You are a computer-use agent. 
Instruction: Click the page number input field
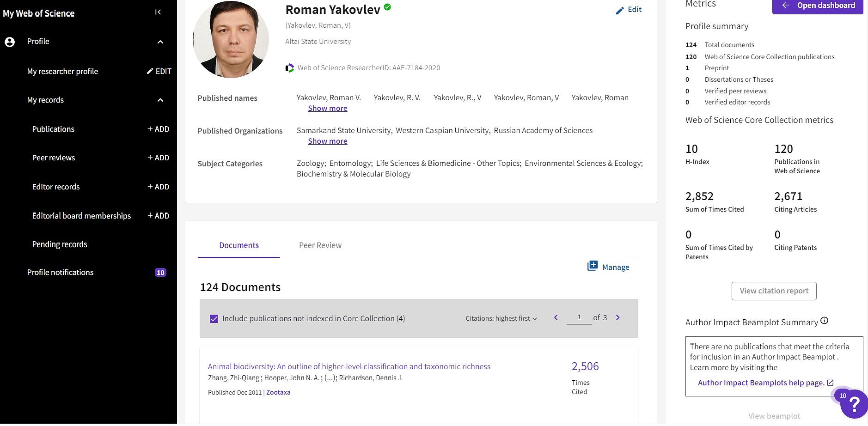point(579,317)
